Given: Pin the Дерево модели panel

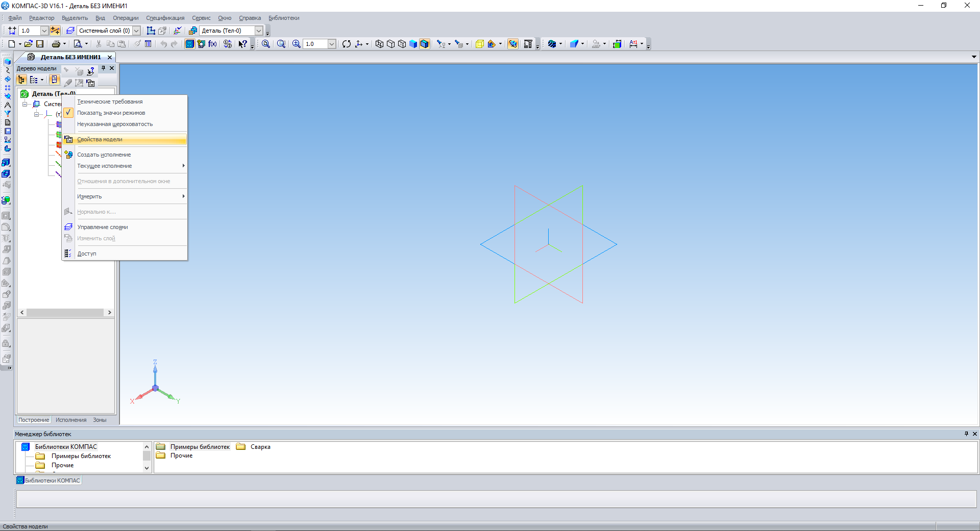Looking at the screenshot, I should pyautogui.click(x=103, y=68).
